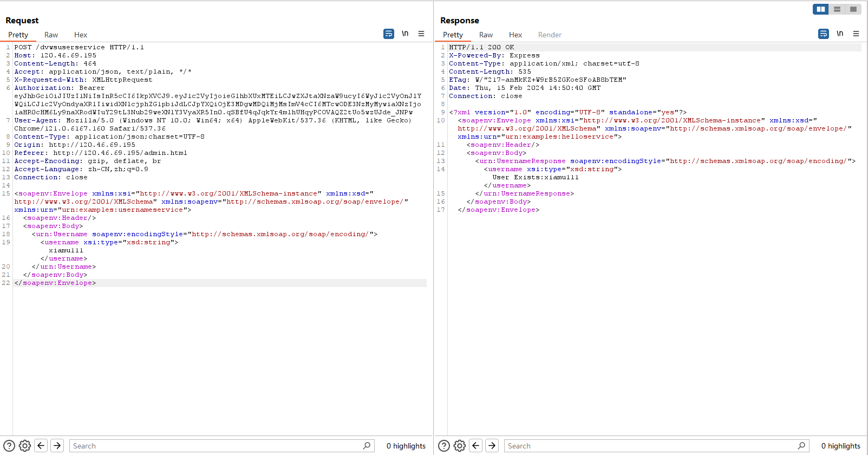Viewport: 868px width, 455px height.
Task: Open search settings gear in Request panel
Action: pos(25,446)
